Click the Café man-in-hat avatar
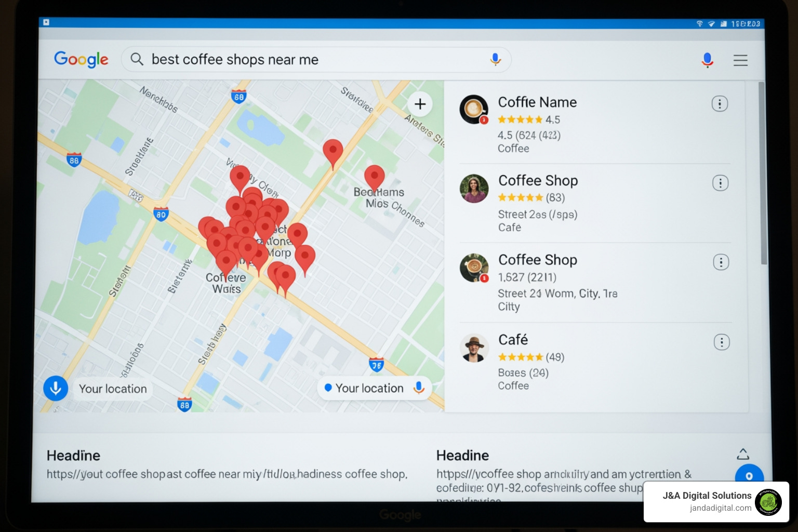 click(x=474, y=348)
